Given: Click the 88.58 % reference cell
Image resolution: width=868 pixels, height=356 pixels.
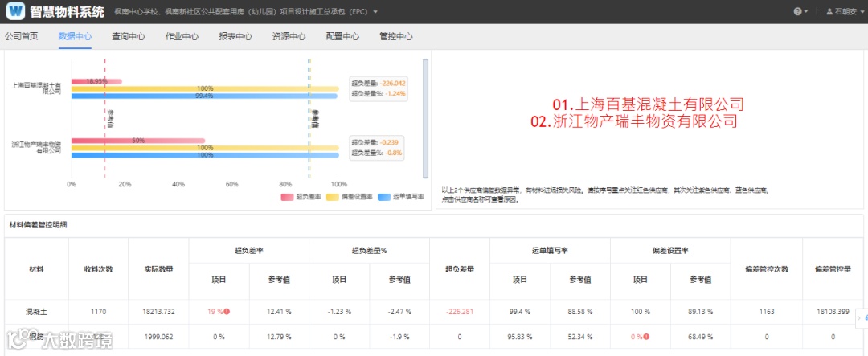Looking at the screenshot, I should (580, 312).
